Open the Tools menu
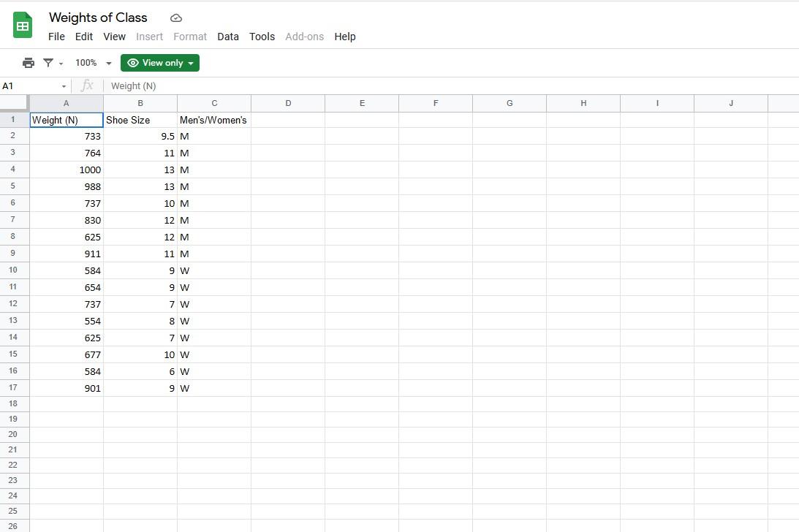This screenshot has height=532, width=799. (262, 37)
